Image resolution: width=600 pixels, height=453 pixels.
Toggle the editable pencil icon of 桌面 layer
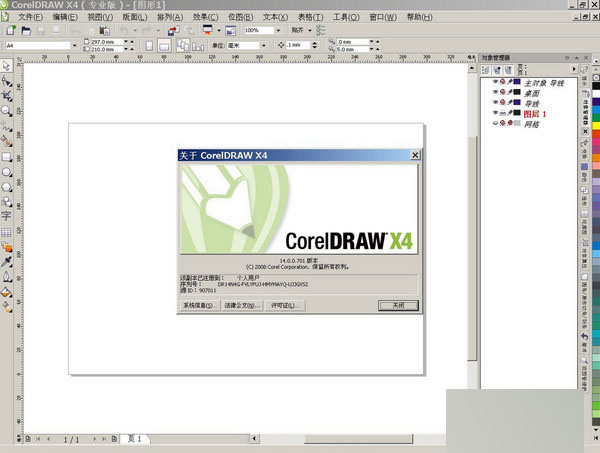coord(510,92)
